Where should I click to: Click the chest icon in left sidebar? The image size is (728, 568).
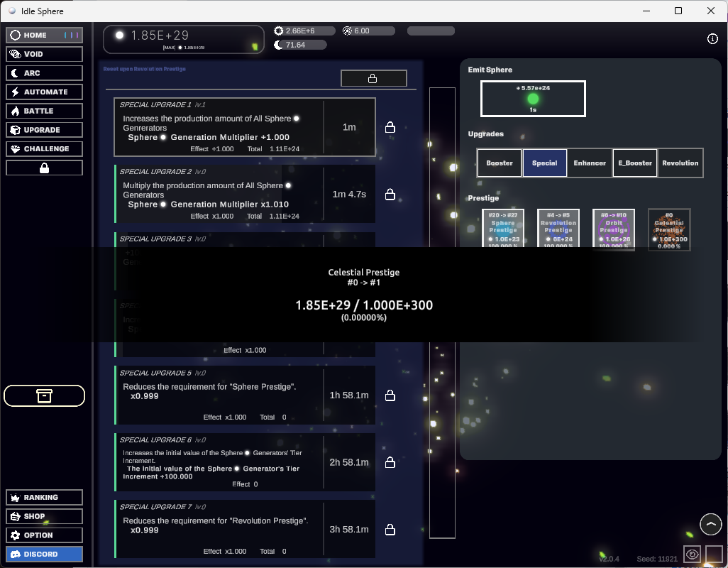click(44, 395)
